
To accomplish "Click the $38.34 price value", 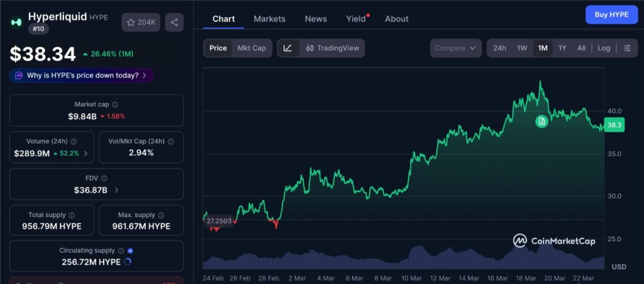I will (43, 54).
